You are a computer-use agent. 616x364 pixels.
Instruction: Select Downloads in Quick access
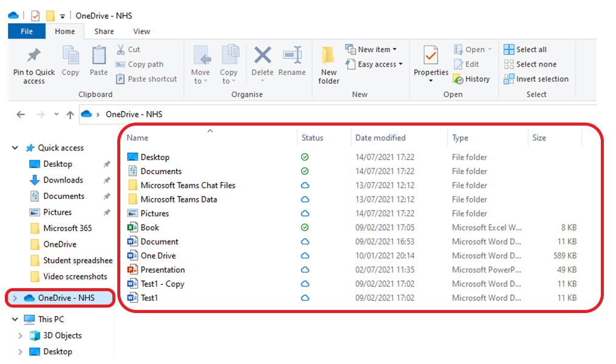coord(63,180)
